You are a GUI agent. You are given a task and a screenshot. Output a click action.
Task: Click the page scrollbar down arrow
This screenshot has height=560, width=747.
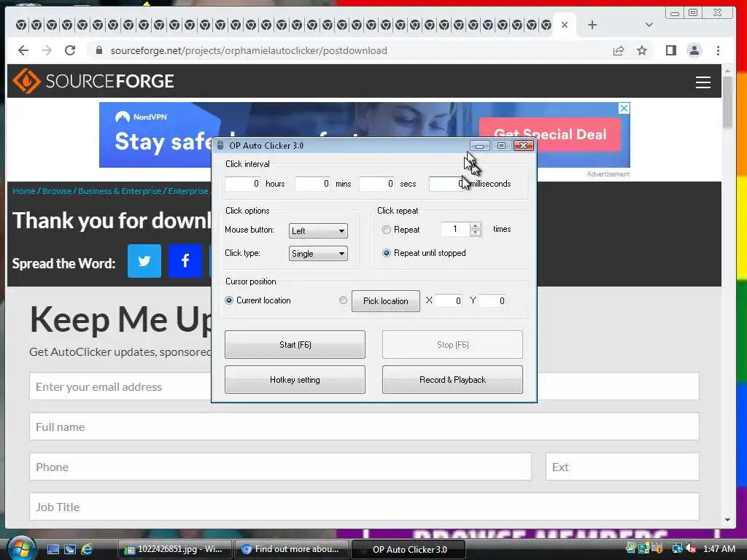click(x=727, y=520)
